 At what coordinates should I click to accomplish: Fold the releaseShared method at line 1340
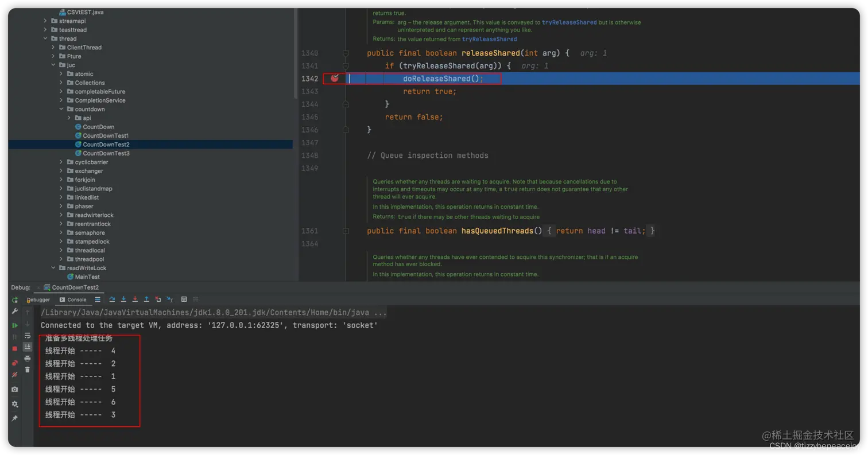click(x=346, y=53)
